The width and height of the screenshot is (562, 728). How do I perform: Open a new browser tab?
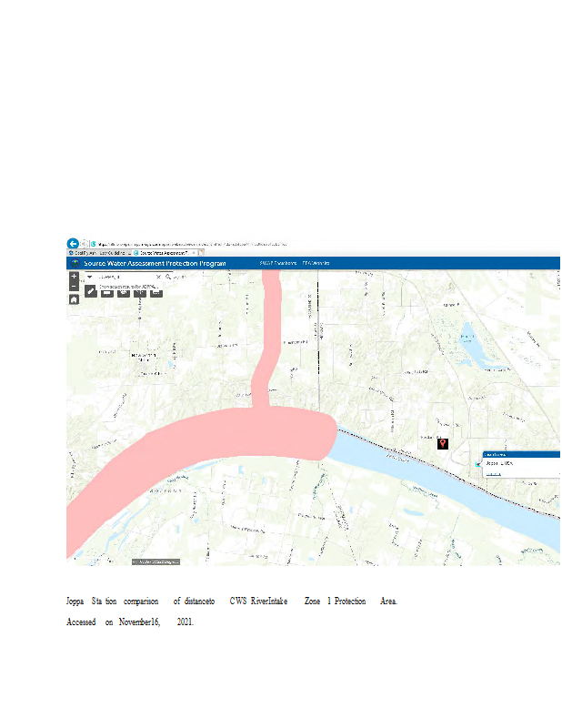[x=202, y=252]
